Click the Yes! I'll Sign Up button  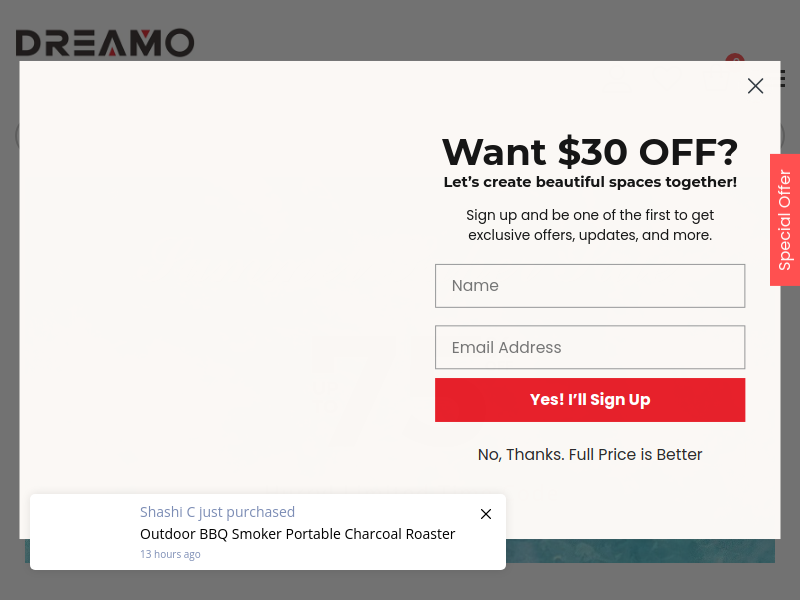[x=590, y=400]
